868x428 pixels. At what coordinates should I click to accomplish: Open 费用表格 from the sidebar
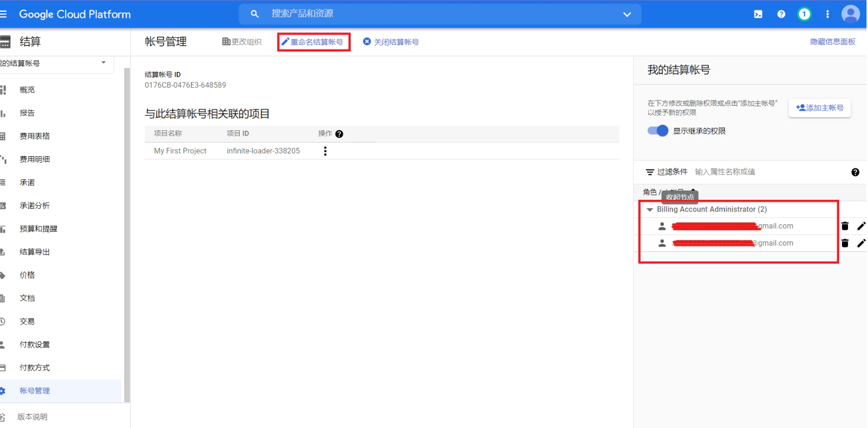(x=34, y=136)
